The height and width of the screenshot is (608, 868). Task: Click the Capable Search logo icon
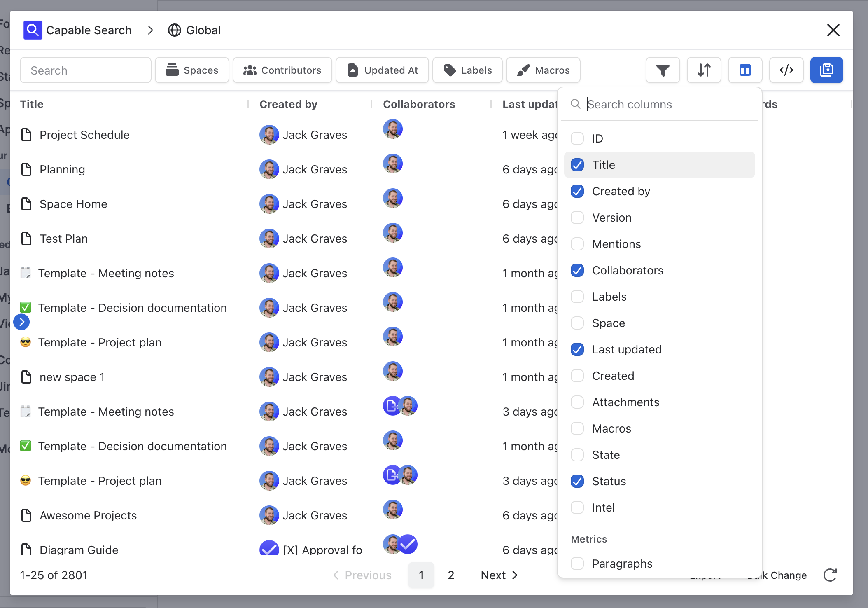pyautogui.click(x=33, y=30)
